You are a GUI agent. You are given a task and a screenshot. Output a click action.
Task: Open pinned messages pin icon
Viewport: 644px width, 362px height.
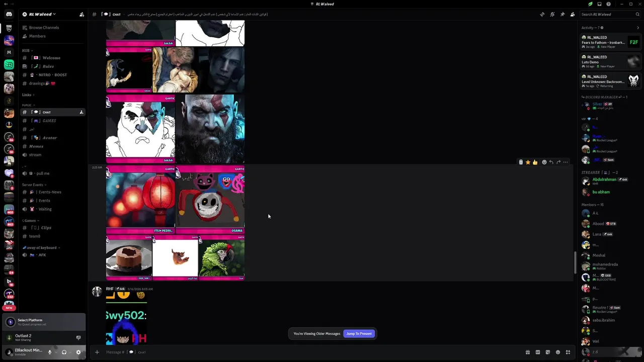pyautogui.click(x=562, y=14)
